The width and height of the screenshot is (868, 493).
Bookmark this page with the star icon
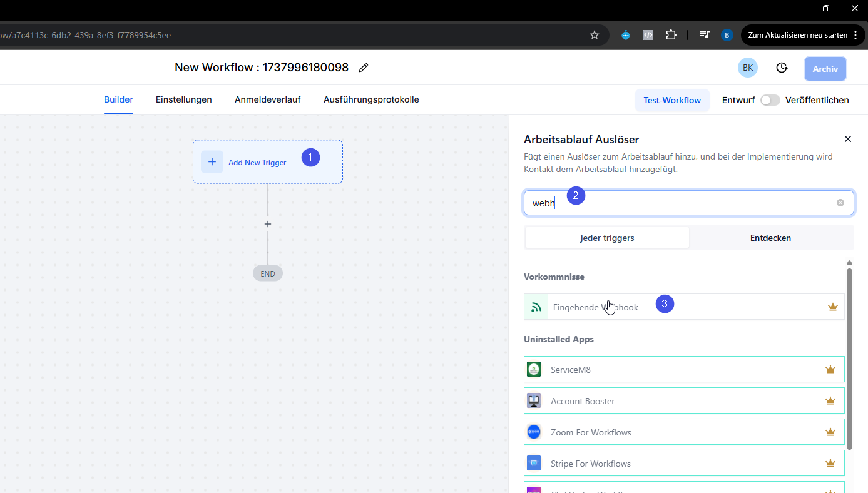(x=595, y=35)
